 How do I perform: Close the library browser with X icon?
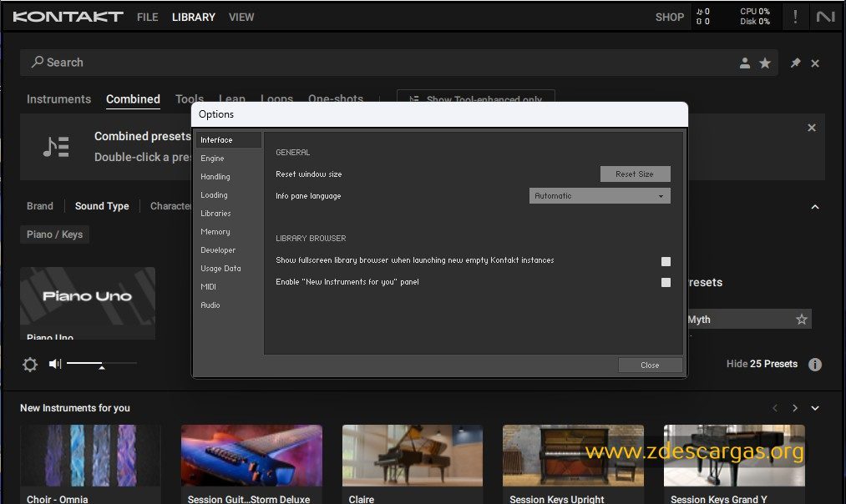(815, 63)
